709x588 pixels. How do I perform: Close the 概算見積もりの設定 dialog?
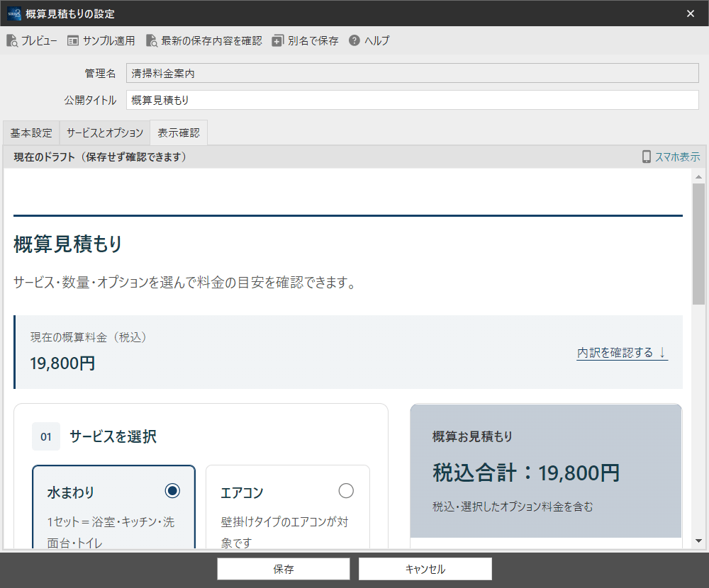(x=691, y=13)
